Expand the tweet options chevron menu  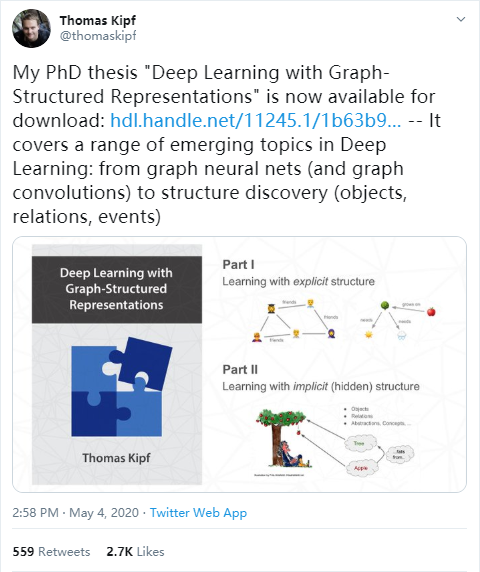click(x=461, y=19)
